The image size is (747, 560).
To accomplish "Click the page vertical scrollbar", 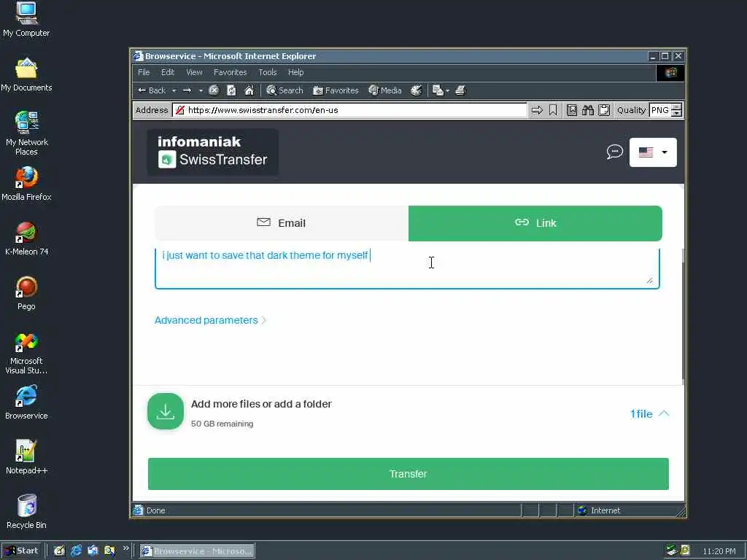I will (683, 316).
